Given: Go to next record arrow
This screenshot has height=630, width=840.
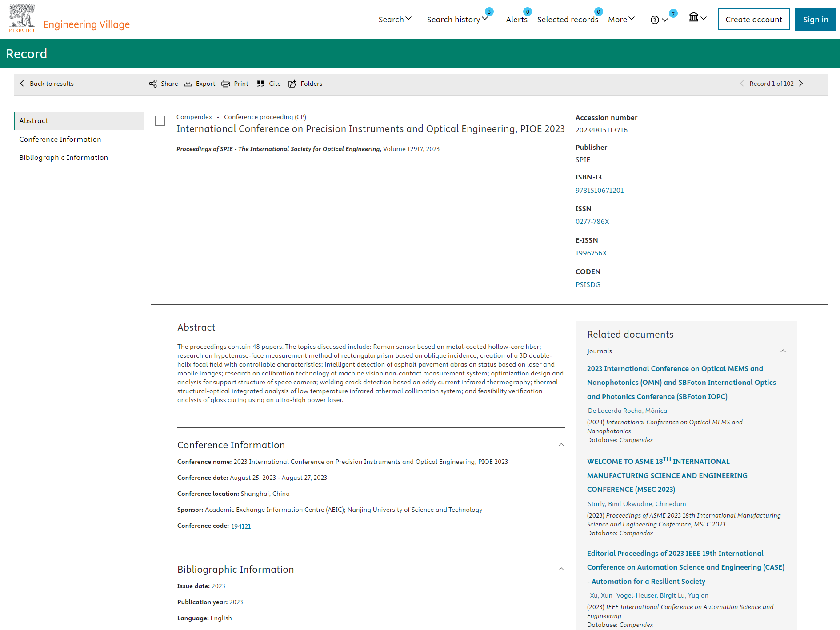Looking at the screenshot, I should point(801,84).
